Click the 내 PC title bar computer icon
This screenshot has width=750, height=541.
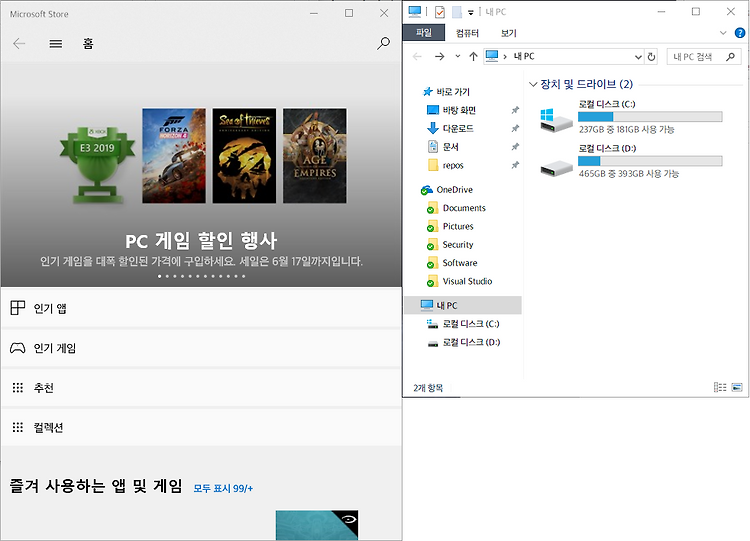click(415, 11)
